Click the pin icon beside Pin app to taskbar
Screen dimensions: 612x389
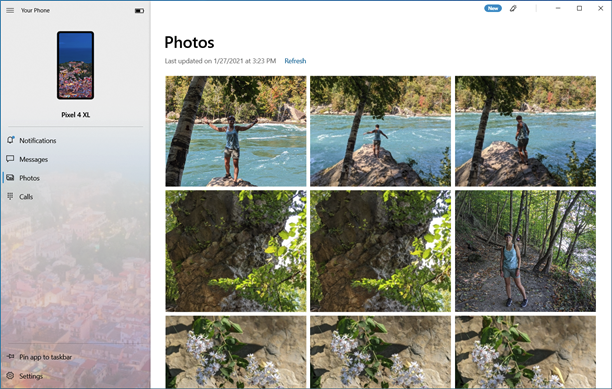pos(11,357)
